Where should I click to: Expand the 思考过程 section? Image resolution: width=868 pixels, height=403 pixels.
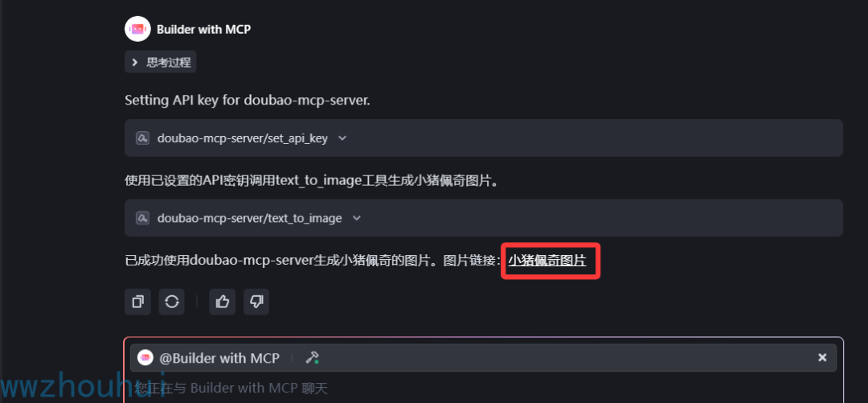coord(134,63)
